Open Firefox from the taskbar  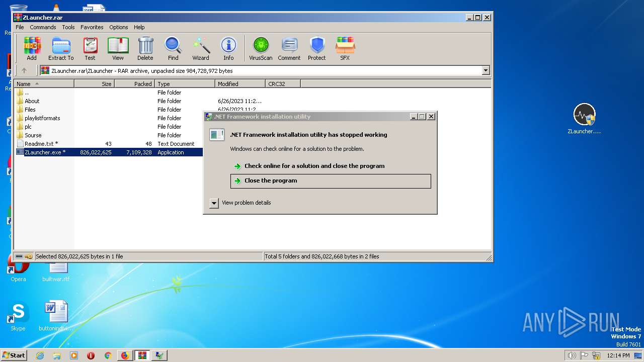[125, 355]
